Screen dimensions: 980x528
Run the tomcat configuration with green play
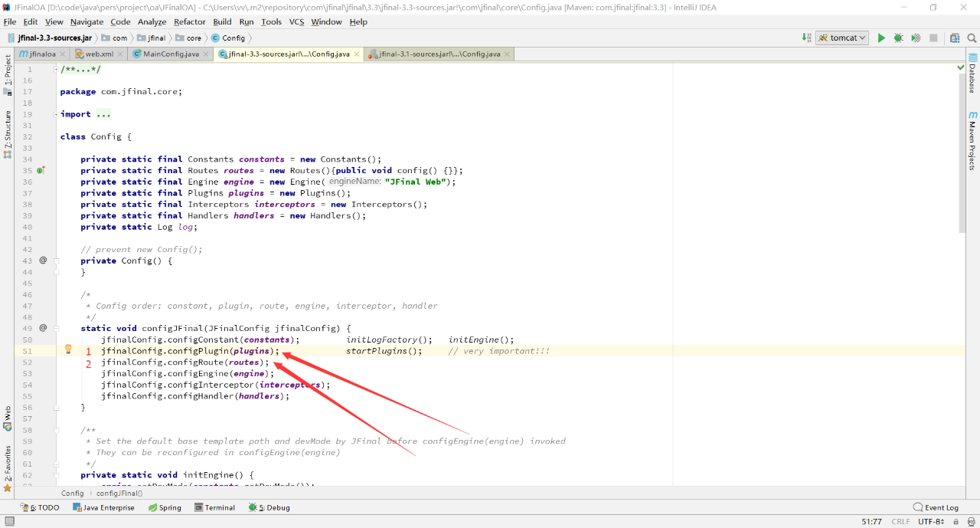pos(881,38)
